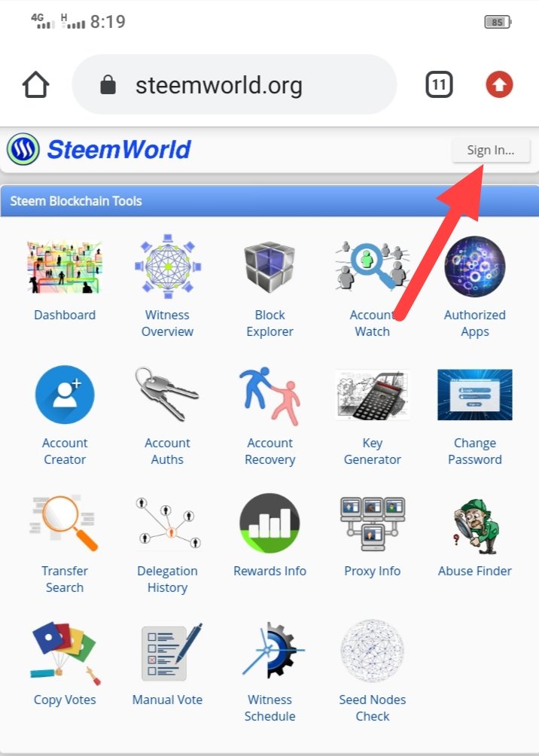The width and height of the screenshot is (539, 756).
Task: Click the Seed Nodes Check text link
Action: [372, 708]
